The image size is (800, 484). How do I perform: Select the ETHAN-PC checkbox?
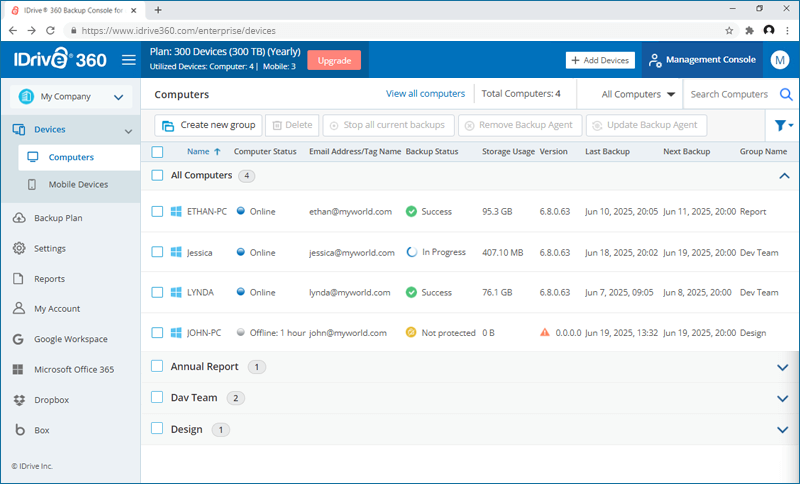(157, 212)
